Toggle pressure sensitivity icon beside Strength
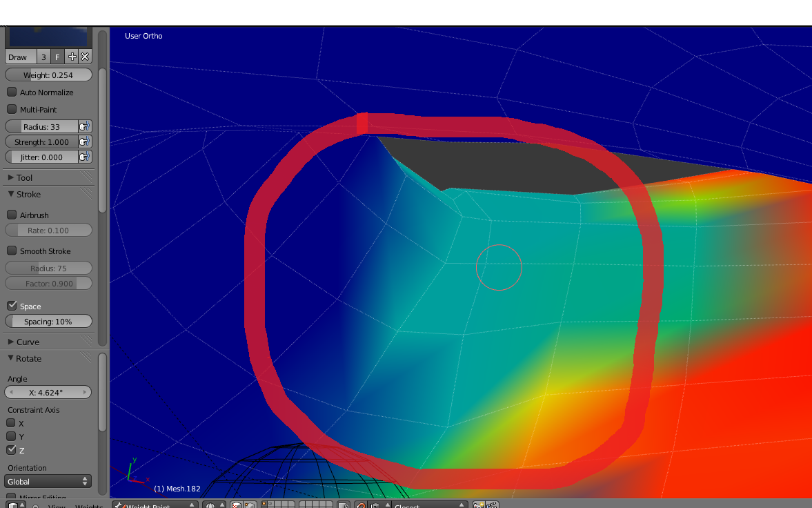The image size is (812, 508). [x=85, y=141]
